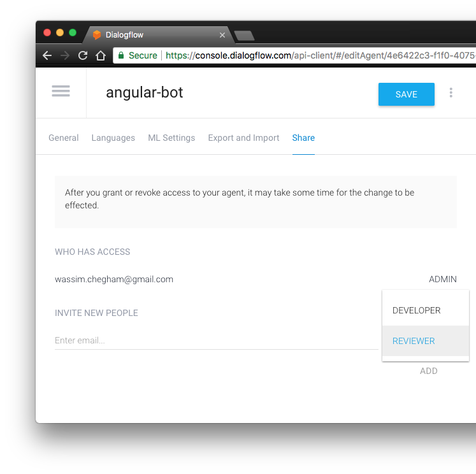476x474 pixels.
Task: Close the Dialogflow browser tab
Action: (222, 35)
